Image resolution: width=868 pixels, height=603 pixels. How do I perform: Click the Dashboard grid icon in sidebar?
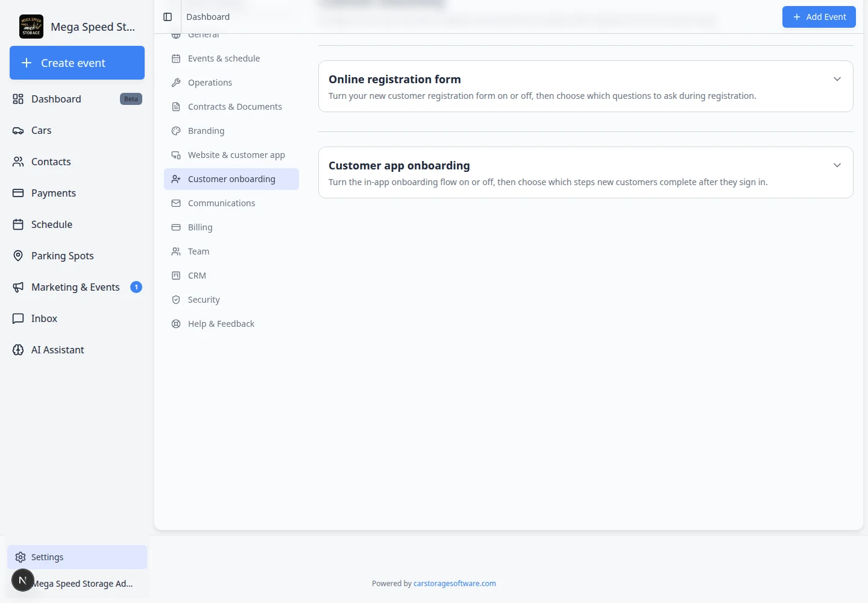pyautogui.click(x=18, y=99)
